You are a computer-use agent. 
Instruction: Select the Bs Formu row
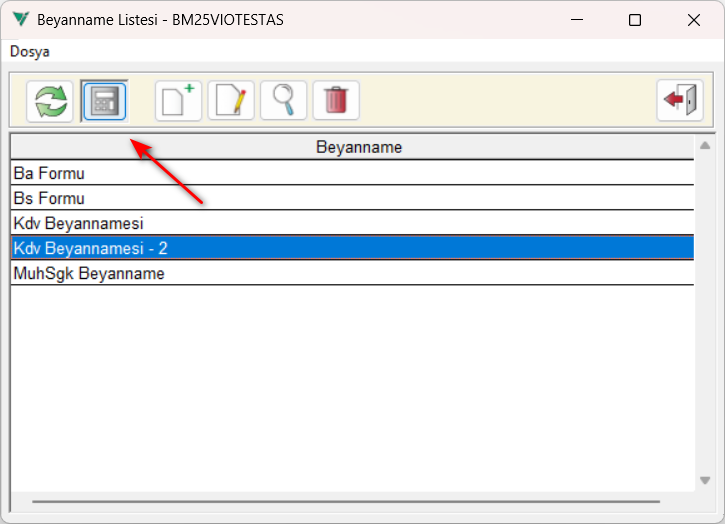coord(352,198)
